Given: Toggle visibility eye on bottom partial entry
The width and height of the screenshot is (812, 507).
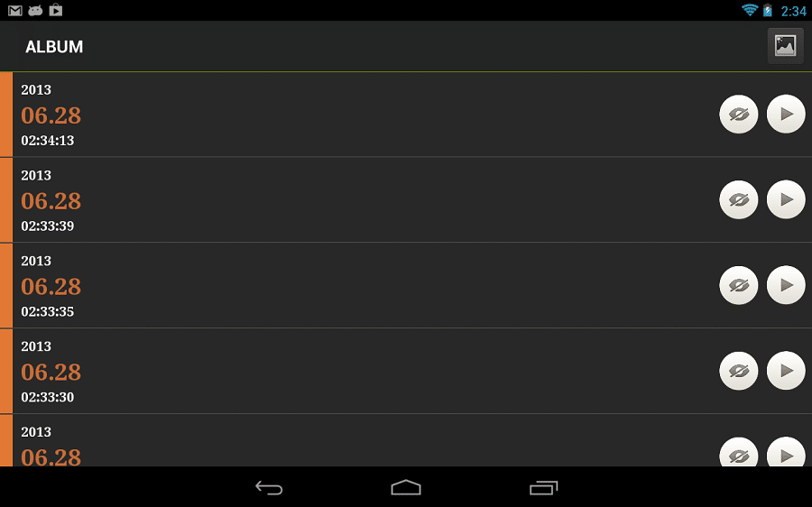Looking at the screenshot, I should (x=738, y=452).
